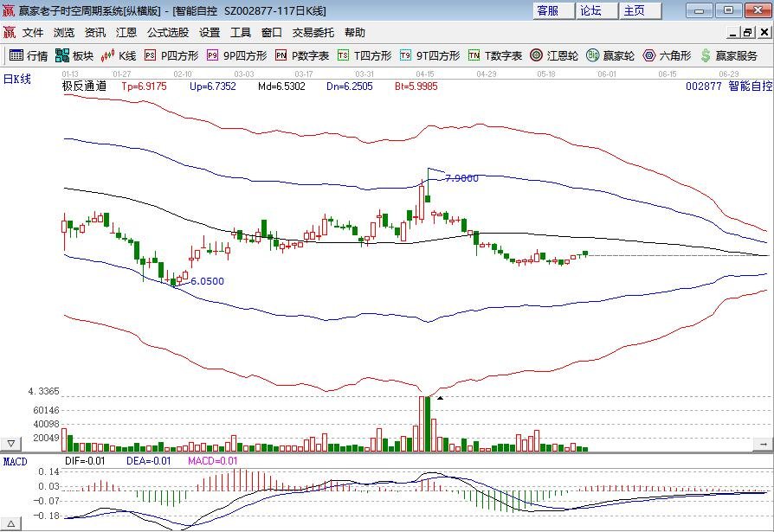Click the Dn=6.2505 value

point(350,87)
